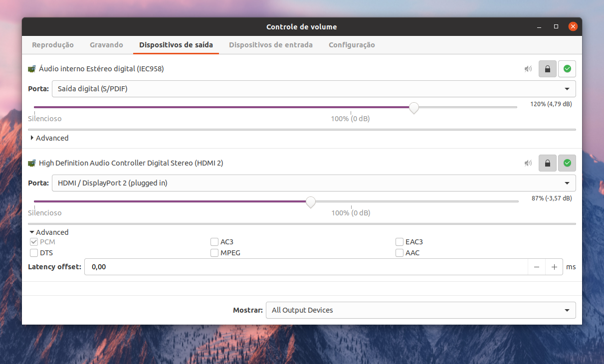Set Áudio interno as fallback device
Viewport: 604px width, 364px height.
(567, 69)
